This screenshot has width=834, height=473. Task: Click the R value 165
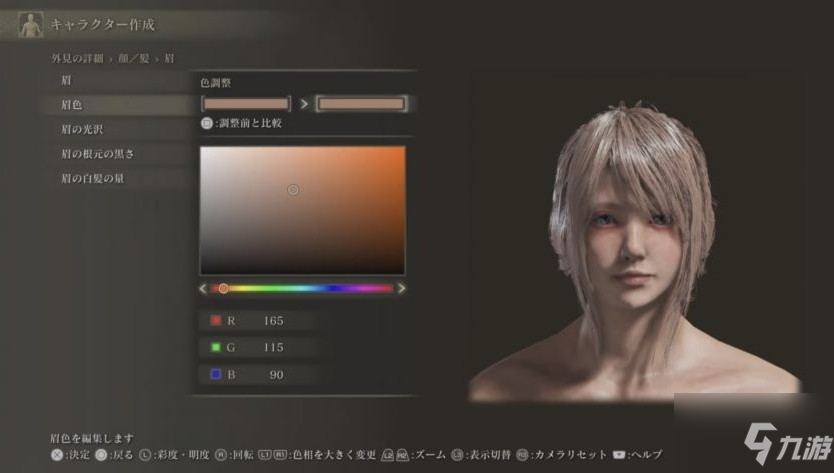[x=273, y=321]
